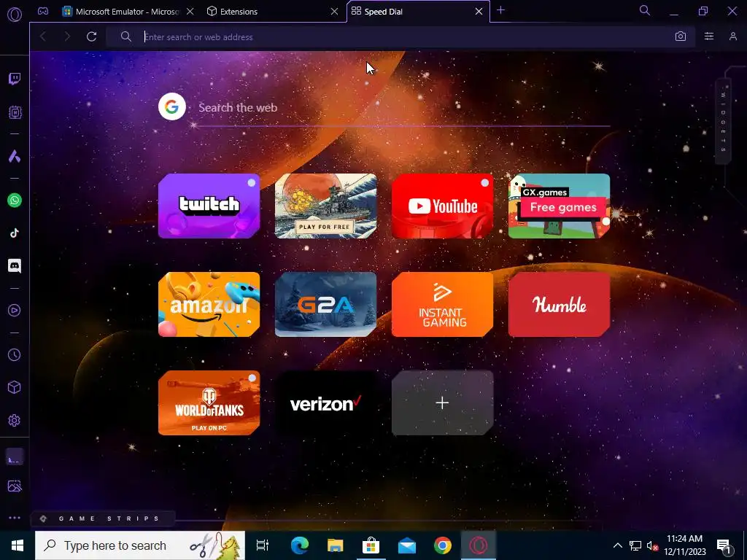The width and height of the screenshot is (747, 560).
Task: Go back with the back arrow
Action: pyautogui.click(x=43, y=36)
